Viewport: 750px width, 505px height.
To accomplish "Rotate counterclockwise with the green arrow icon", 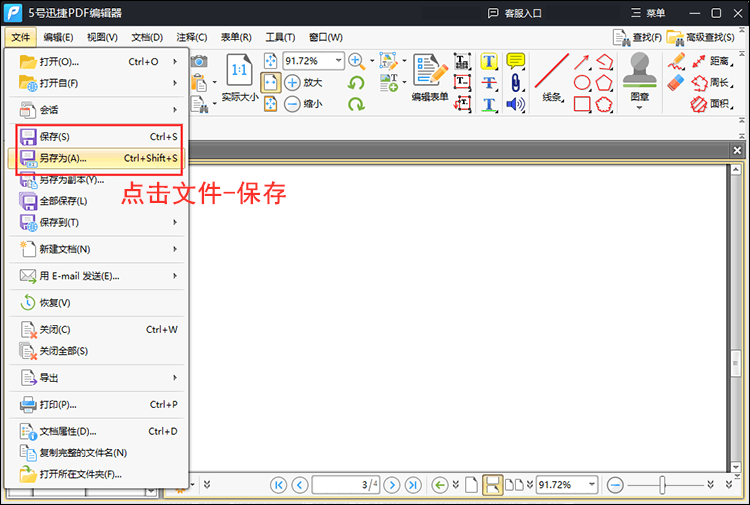I will tap(356, 83).
